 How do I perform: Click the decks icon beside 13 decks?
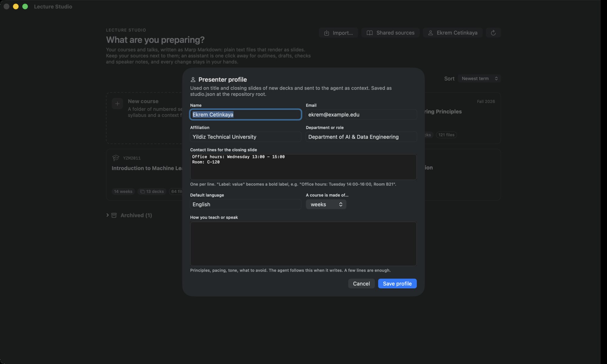[x=142, y=191]
